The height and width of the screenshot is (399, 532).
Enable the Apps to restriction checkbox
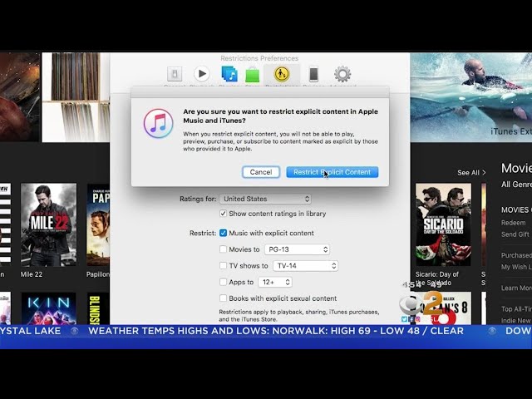pyautogui.click(x=223, y=282)
